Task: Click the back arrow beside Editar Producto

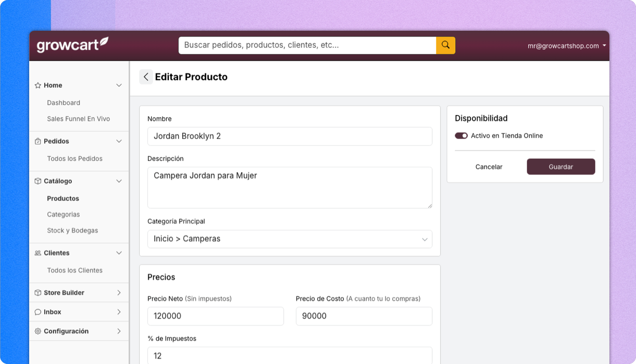Action: [x=146, y=77]
